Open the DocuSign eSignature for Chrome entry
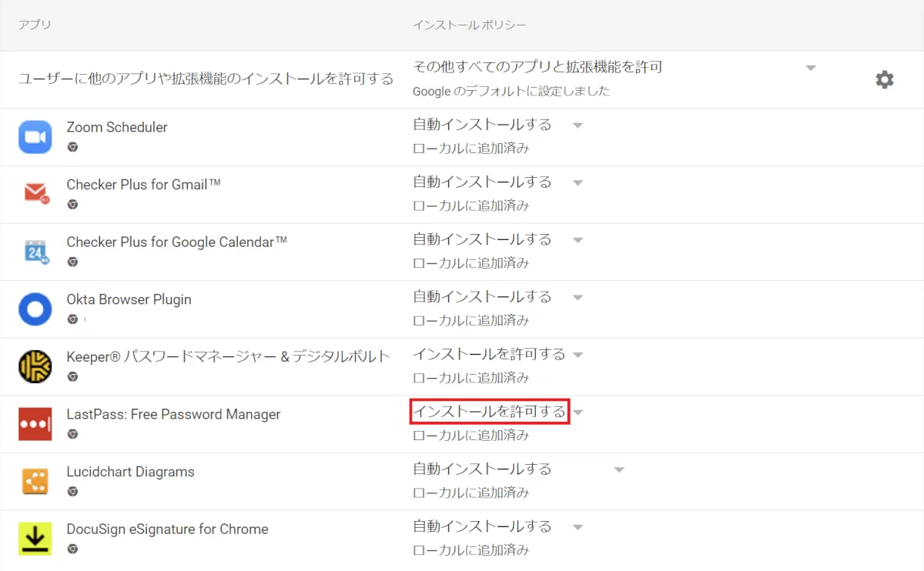This screenshot has width=924, height=571. tap(167, 529)
